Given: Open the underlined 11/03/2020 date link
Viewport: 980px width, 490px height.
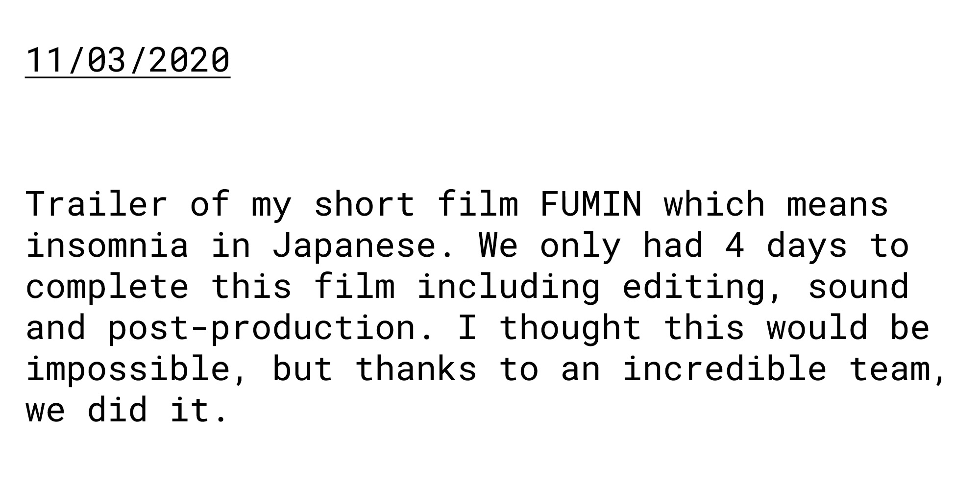Looking at the screenshot, I should pos(127,61).
